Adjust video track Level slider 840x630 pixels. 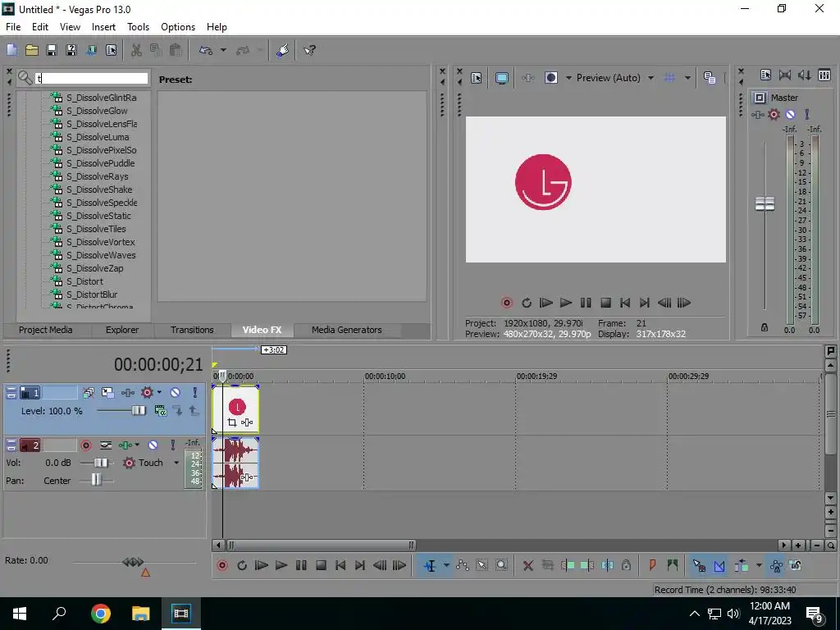pyautogui.click(x=138, y=411)
